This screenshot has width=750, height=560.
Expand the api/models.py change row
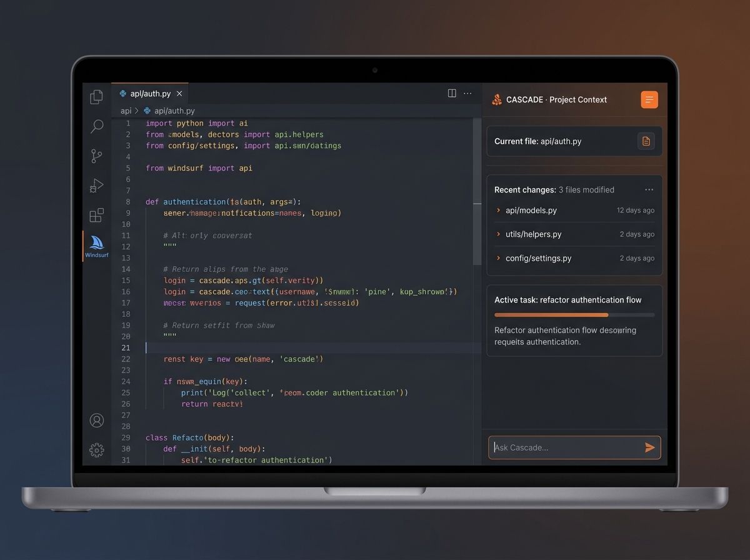[498, 211]
